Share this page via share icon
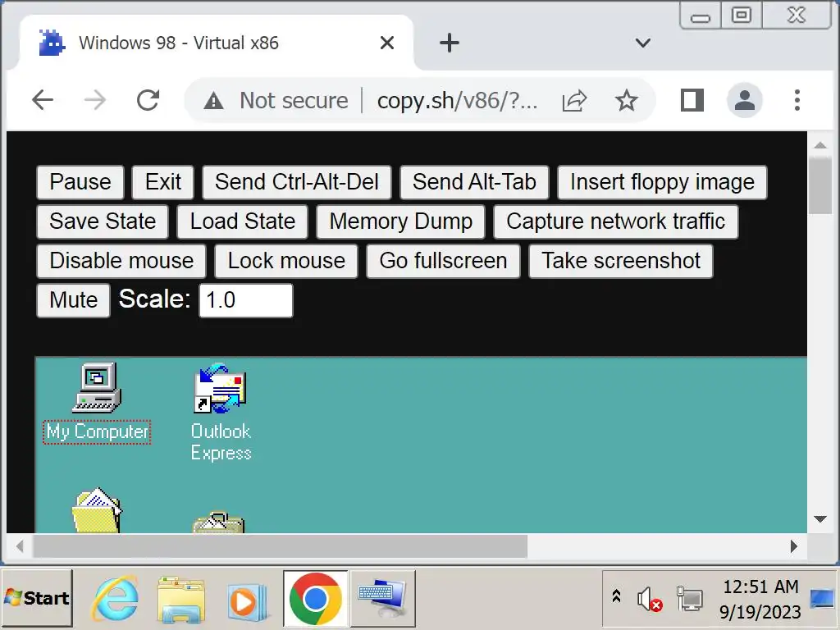The image size is (840, 630). pyautogui.click(x=574, y=100)
